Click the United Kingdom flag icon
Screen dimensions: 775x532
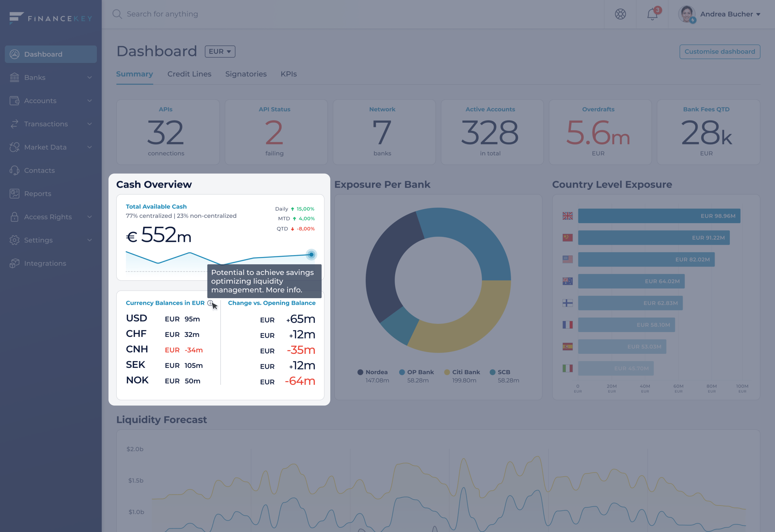click(x=567, y=216)
